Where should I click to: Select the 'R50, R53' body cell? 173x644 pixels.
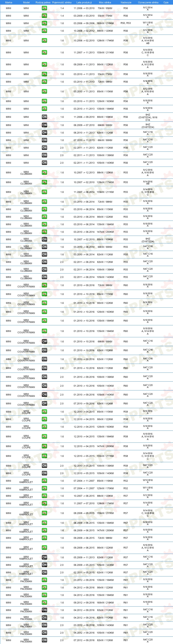pos(126,23)
